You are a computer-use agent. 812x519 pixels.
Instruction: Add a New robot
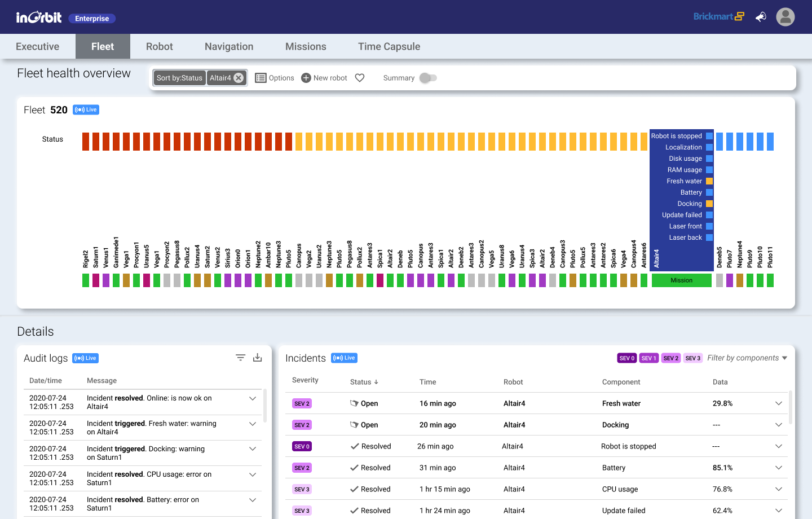pyautogui.click(x=324, y=78)
